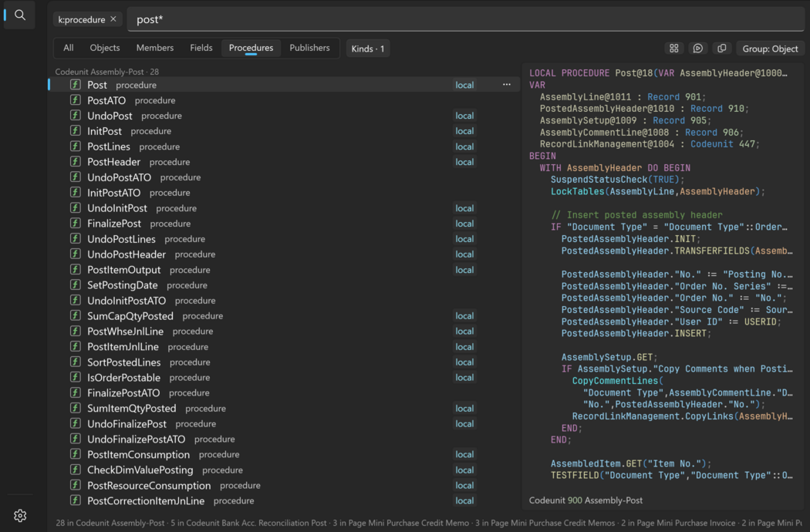Switch to the All tab
This screenshot has height=532, width=810.
tap(68, 48)
